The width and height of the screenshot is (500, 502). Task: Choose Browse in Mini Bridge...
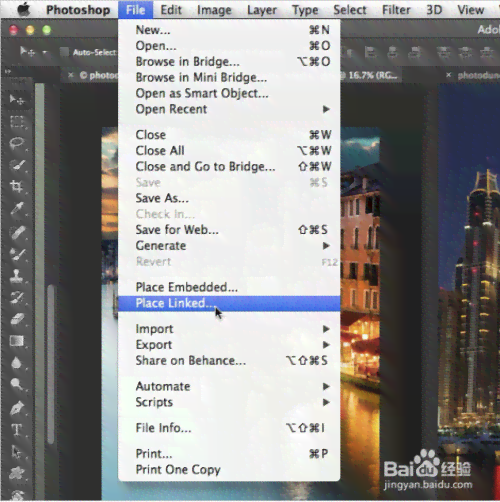point(229,77)
